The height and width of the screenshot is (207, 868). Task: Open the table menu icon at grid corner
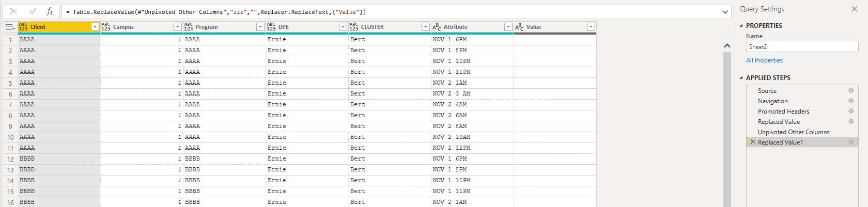click(9, 27)
